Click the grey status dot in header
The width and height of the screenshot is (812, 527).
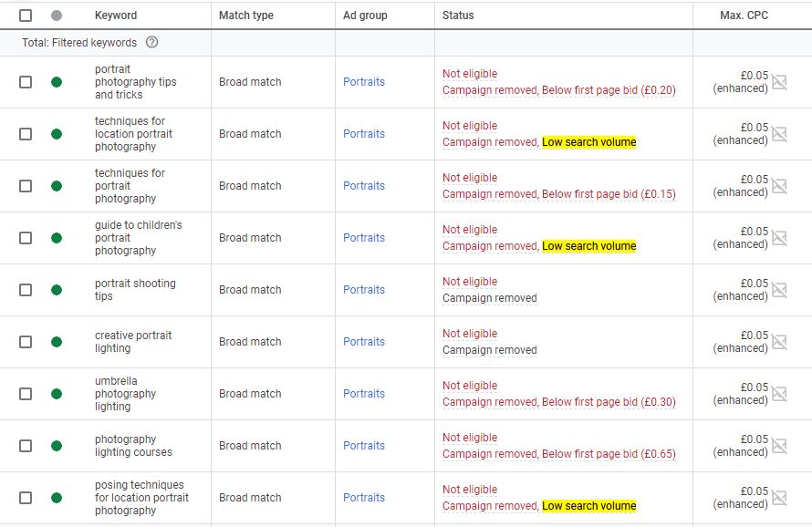[x=57, y=15]
